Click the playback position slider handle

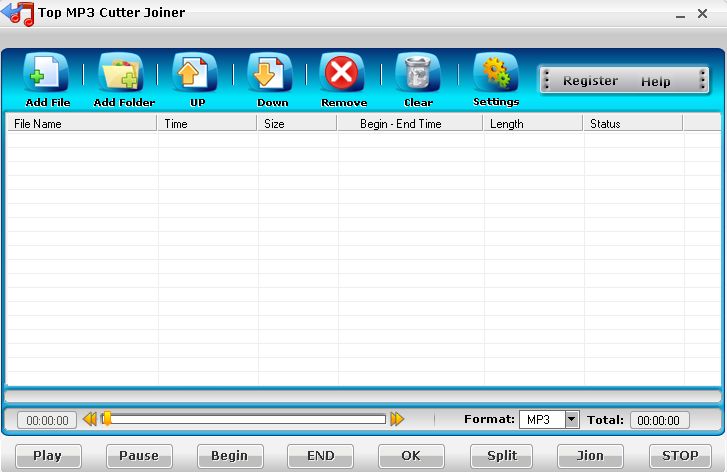(107, 418)
